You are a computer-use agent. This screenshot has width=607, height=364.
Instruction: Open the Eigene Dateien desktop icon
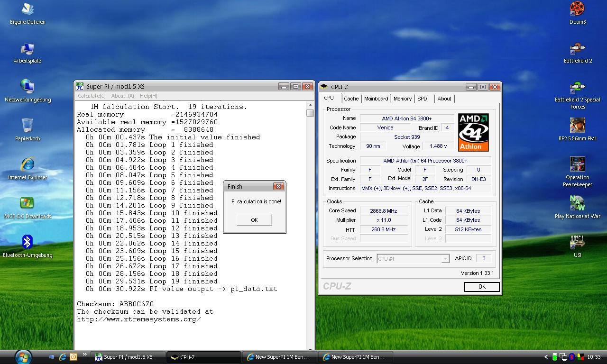(28, 13)
